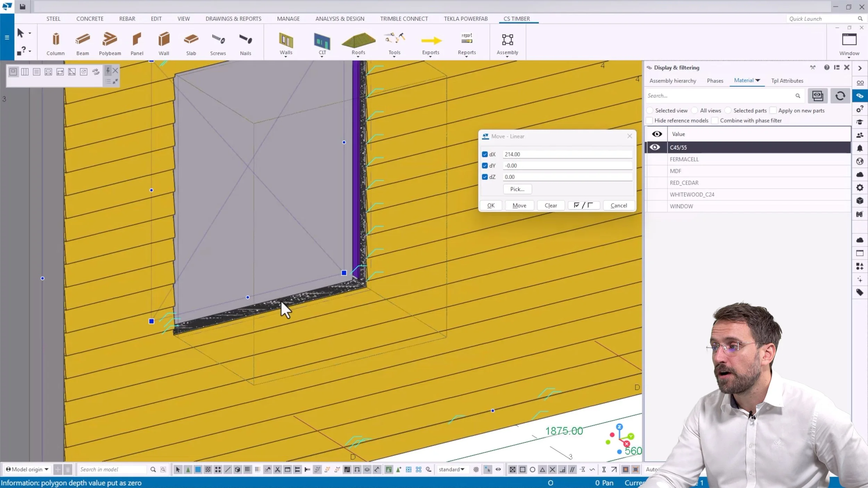Select the RED_CEDAR material row

pos(748,183)
